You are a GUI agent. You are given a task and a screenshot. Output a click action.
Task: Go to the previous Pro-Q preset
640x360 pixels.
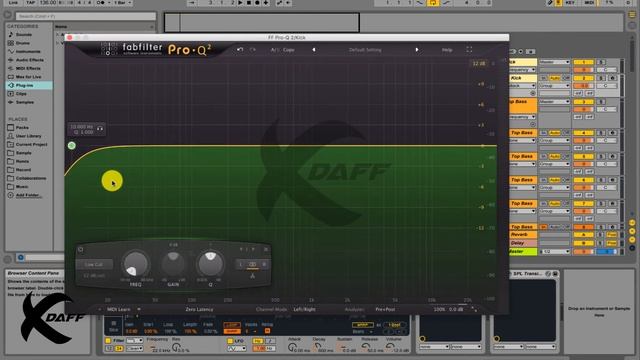coord(314,50)
